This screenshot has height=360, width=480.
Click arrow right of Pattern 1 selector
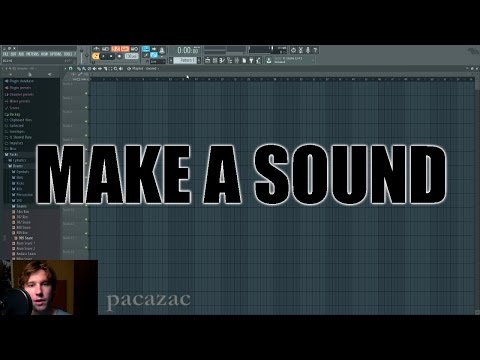click(199, 60)
